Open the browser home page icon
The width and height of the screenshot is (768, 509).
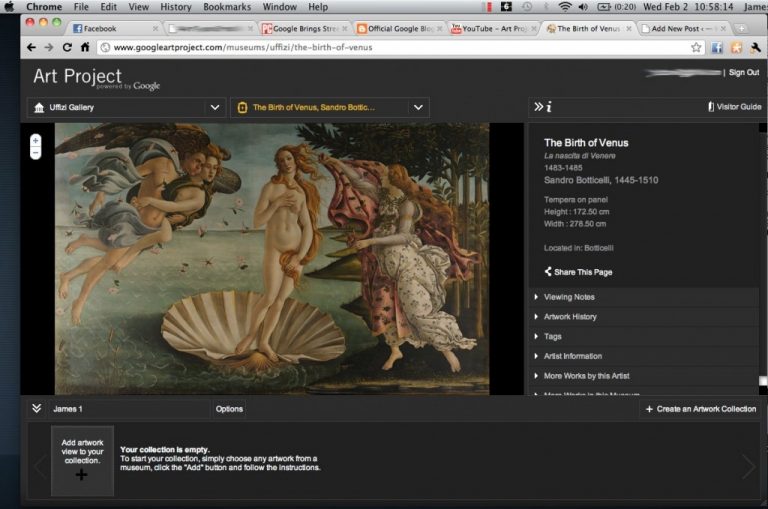tap(85, 47)
